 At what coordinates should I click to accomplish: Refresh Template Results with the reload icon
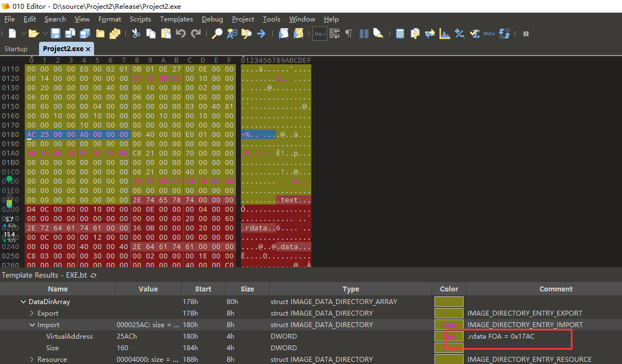(x=93, y=275)
